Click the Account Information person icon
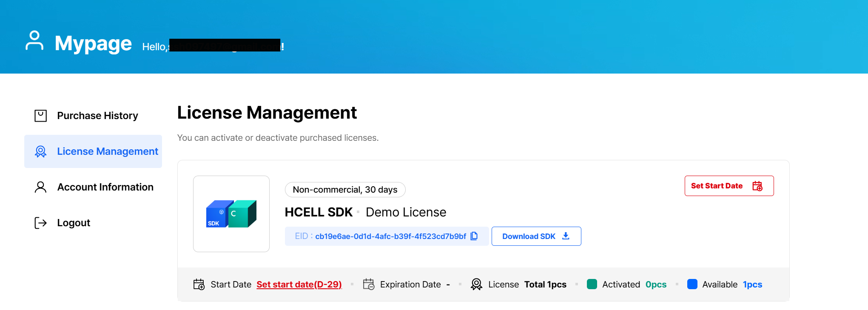Image resolution: width=868 pixels, height=310 pixels. click(40, 187)
